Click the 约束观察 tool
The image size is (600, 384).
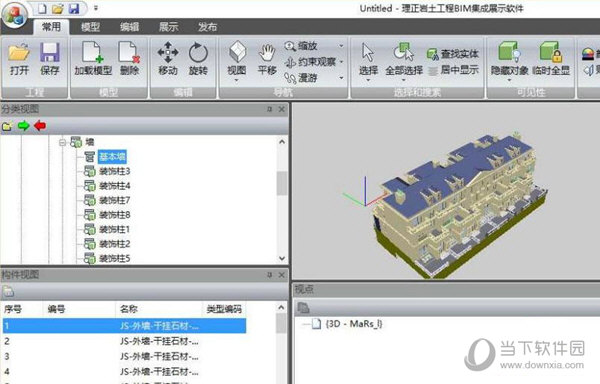pos(310,62)
